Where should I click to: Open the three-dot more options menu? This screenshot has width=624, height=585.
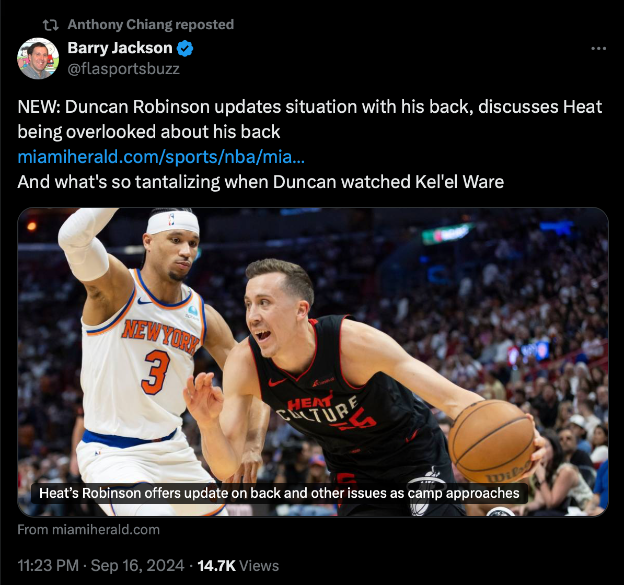tap(598, 49)
